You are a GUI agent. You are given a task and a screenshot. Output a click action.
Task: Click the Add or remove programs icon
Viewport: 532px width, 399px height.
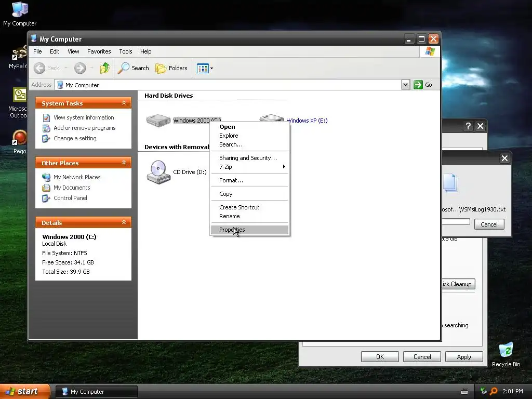pos(46,128)
